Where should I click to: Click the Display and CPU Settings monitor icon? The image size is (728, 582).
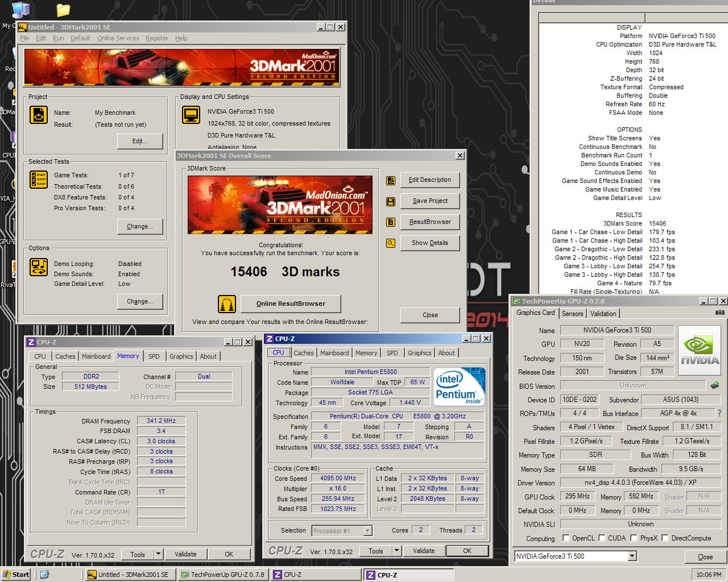(x=191, y=115)
